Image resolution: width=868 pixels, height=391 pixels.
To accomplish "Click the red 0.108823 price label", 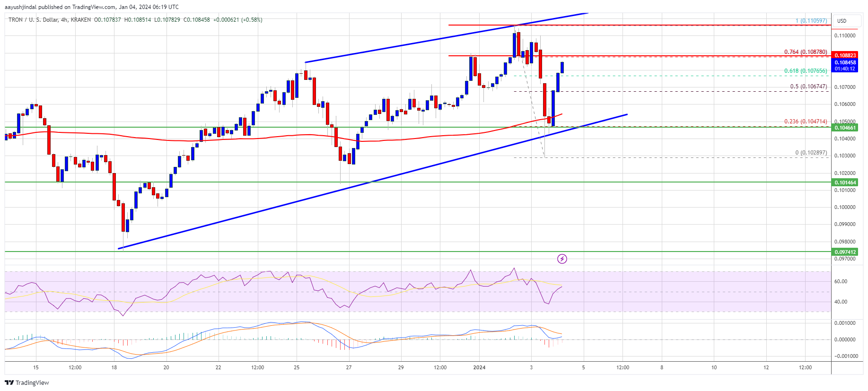I will coord(845,55).
